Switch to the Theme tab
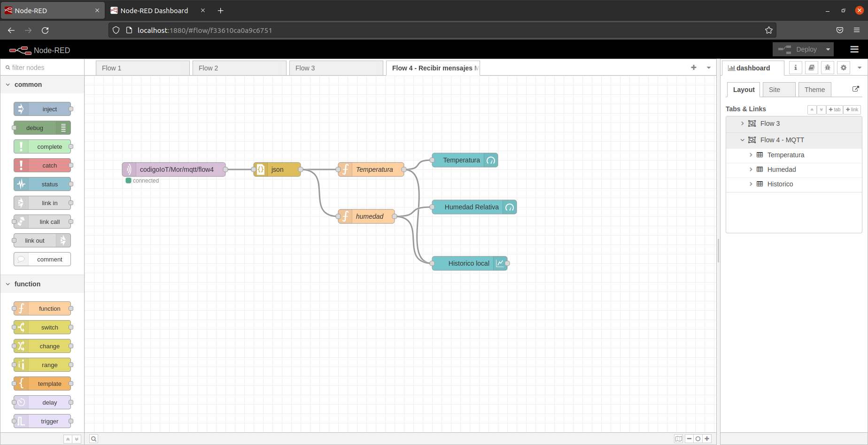868x445 pixels. pyautogui.click(x=814, y=89)
